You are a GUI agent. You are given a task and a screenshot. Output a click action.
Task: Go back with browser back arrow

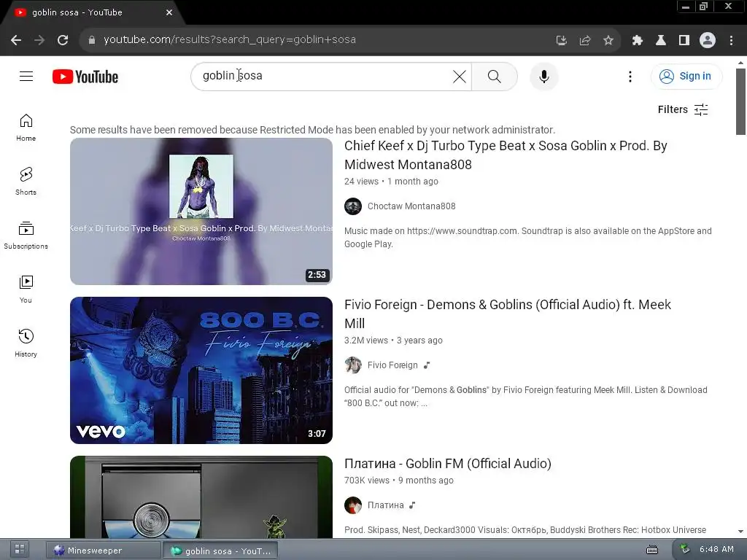click(x=16, y=40)
